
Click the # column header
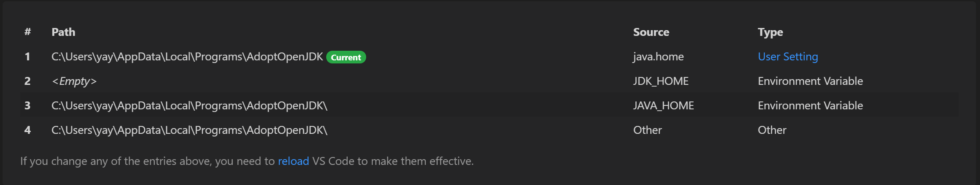pyautogui.click(x=28, y=32)
